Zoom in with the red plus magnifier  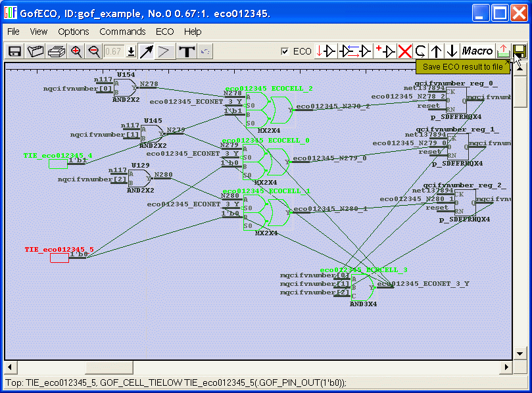click(76, 51)
